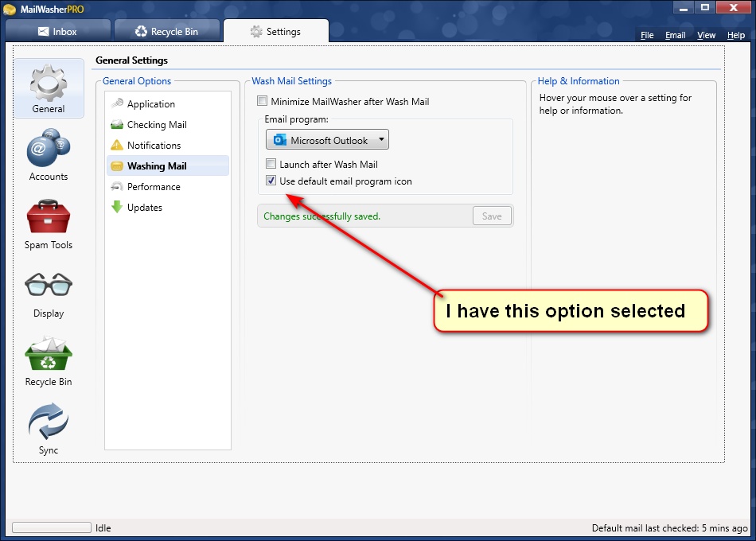Click the Updates green arrow icon

[x=117, y=207]
